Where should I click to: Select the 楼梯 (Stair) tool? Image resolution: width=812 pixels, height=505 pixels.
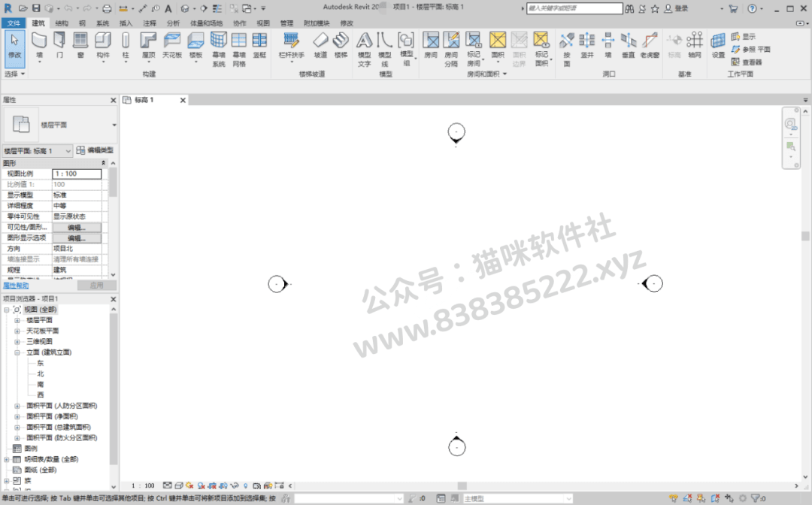point(341,46)
